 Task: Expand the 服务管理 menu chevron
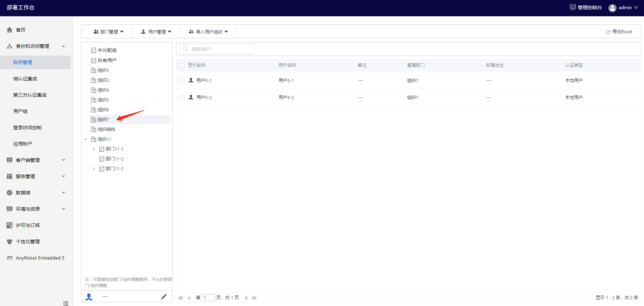click(x=63, y=176)
